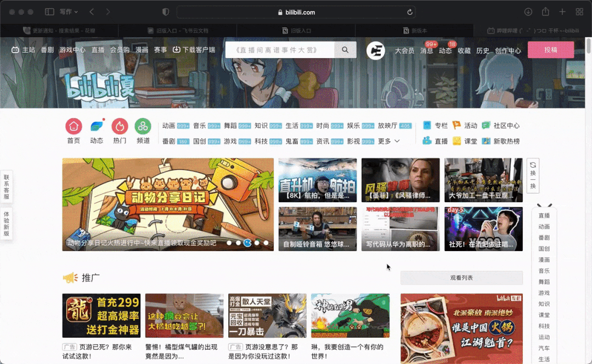Go back in Safari
592x364 pixels.
[92, 12]
